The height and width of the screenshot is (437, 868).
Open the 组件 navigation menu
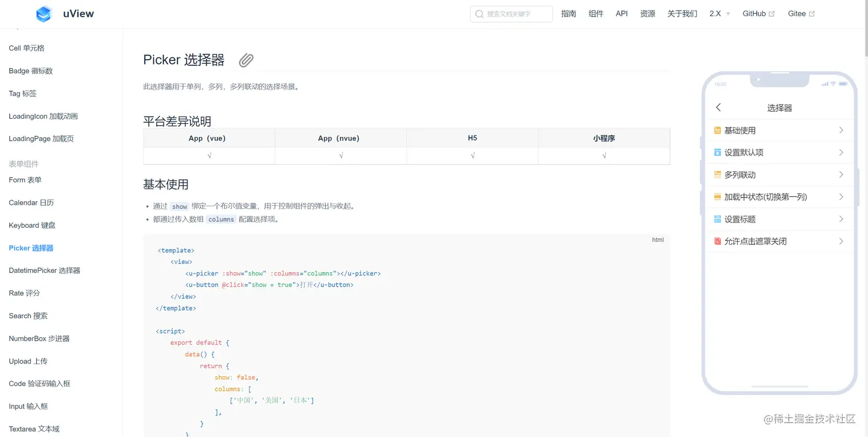coord(596,14)
